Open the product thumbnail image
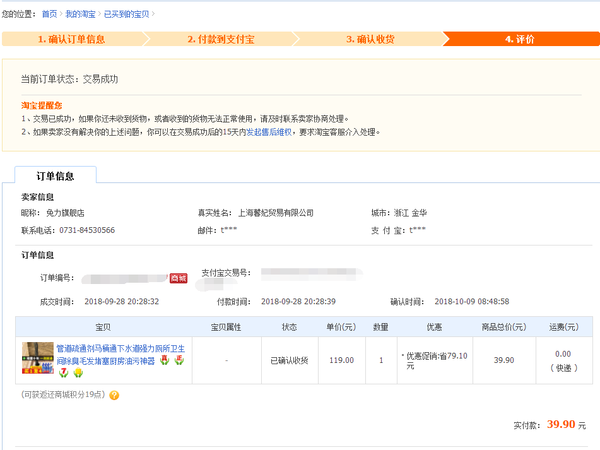600x450 pixels. tap(38, 358)
